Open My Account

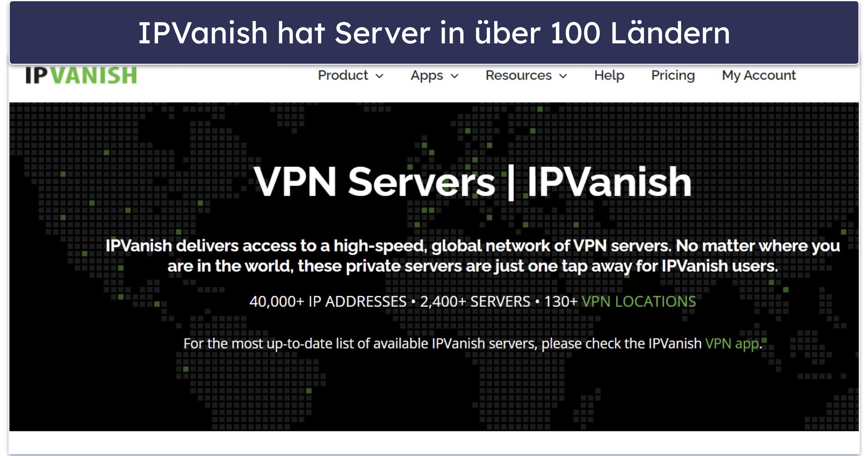pos(759,75)
